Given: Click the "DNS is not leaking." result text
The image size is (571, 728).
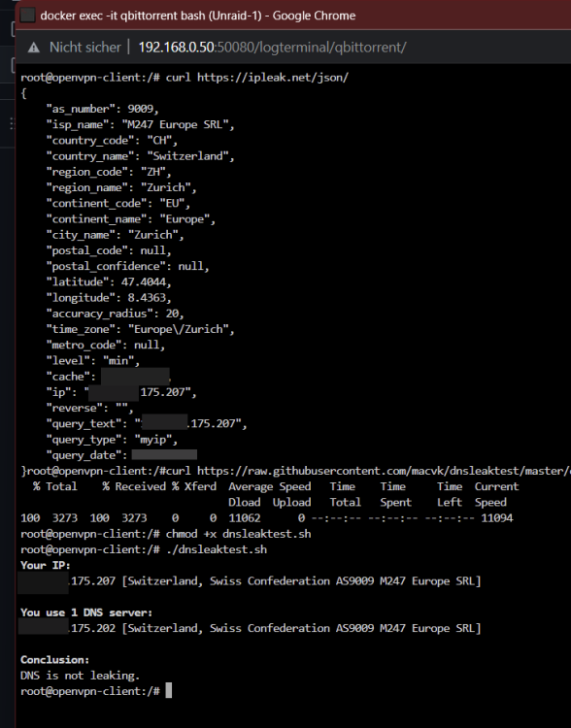Looking at the screenshot, I should 80,675.
